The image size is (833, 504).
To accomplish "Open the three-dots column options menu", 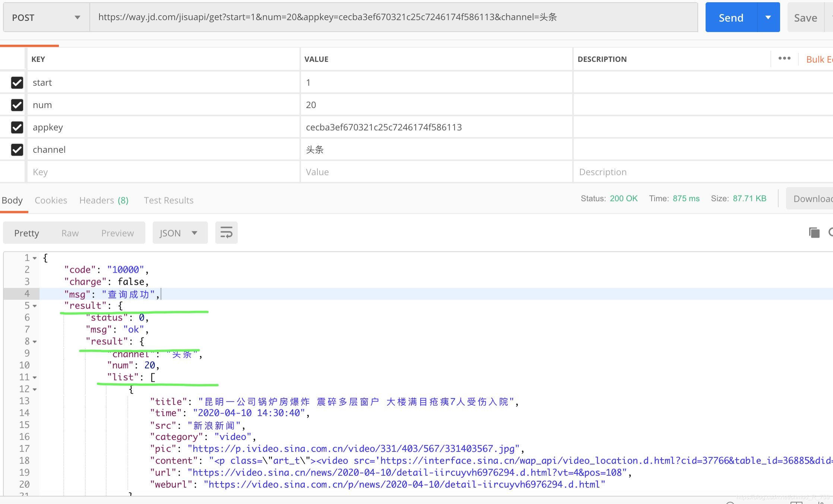I will pyautogui.click(x=784, y=58).
